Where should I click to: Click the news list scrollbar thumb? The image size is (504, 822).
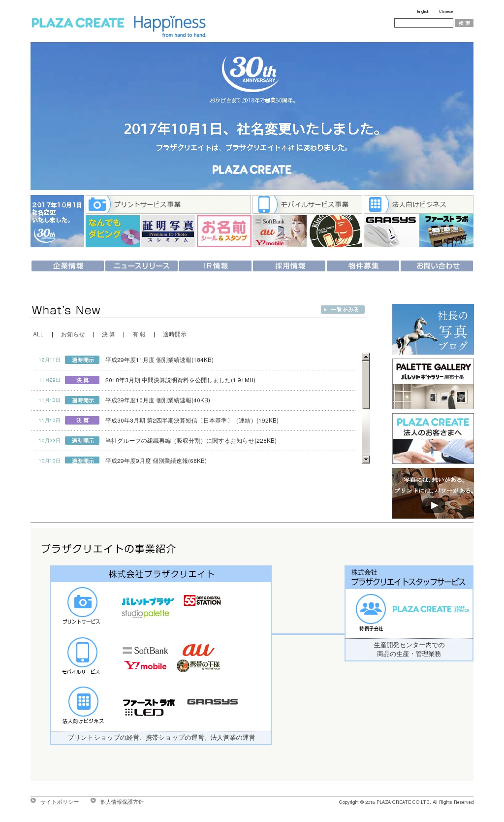pyautogui.click(x=366, y=385)
